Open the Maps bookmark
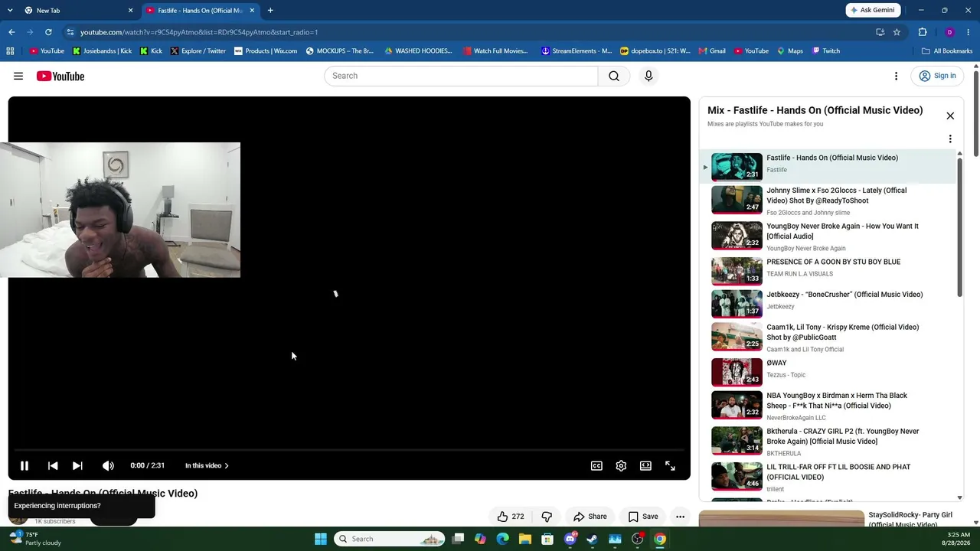 [x=790, y=51]
